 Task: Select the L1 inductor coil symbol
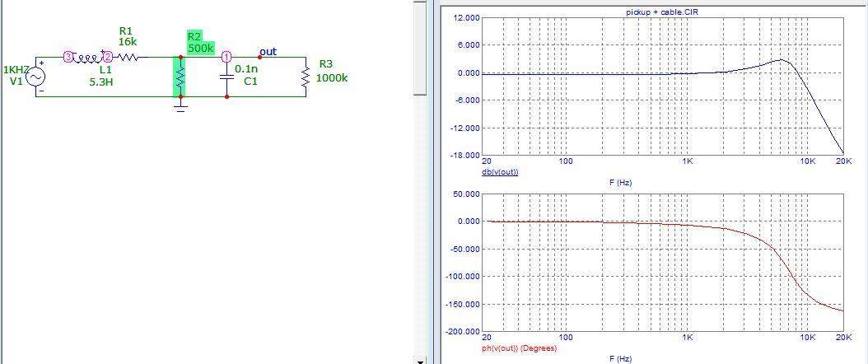point(87,57)
